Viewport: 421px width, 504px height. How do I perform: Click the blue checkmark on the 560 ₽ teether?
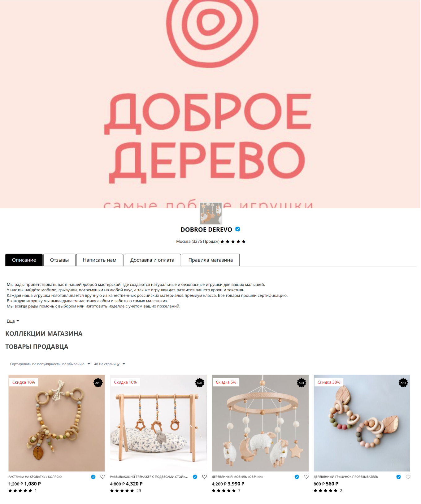(x=398, y=477)
